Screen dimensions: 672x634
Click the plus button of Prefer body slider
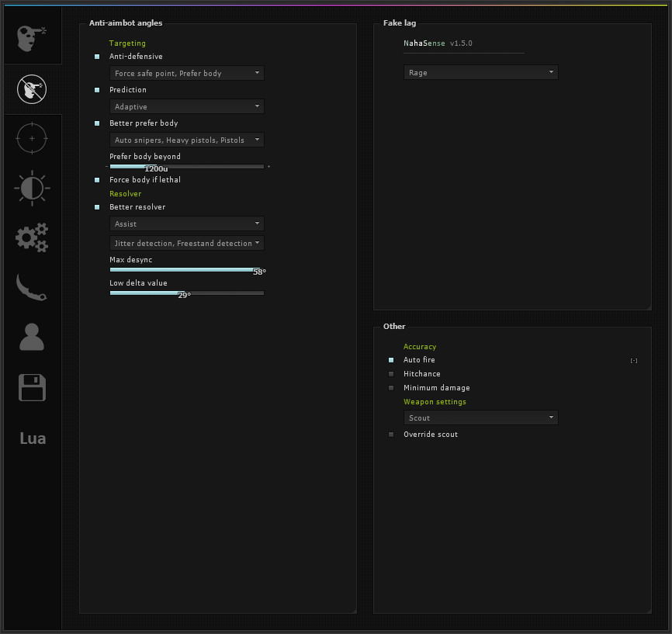tap(268, 166)
